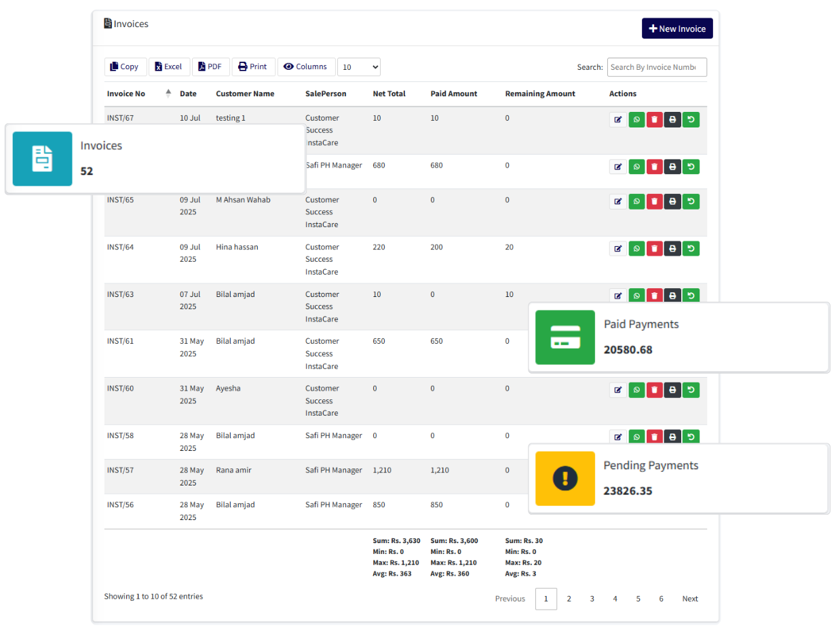Screen dimensions: 840x636
Task: Click the green Paid Payments card icon
Action: 565,337
